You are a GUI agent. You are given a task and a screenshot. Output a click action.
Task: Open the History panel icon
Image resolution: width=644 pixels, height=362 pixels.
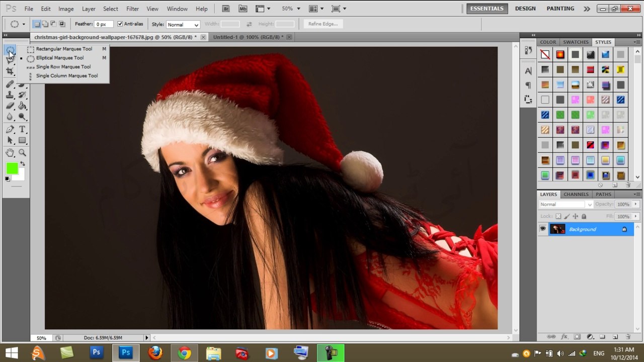coord(528,50)
